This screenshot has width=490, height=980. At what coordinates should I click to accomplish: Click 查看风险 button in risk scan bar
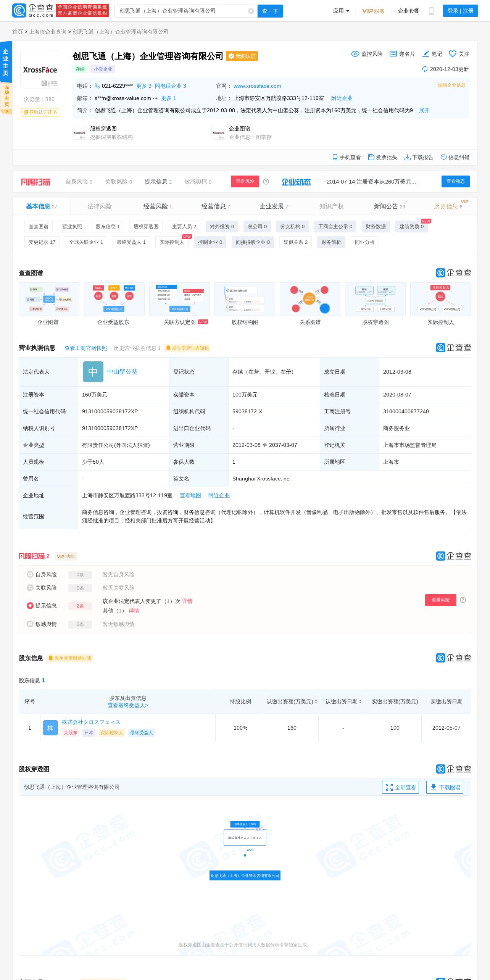click(245, 181)
